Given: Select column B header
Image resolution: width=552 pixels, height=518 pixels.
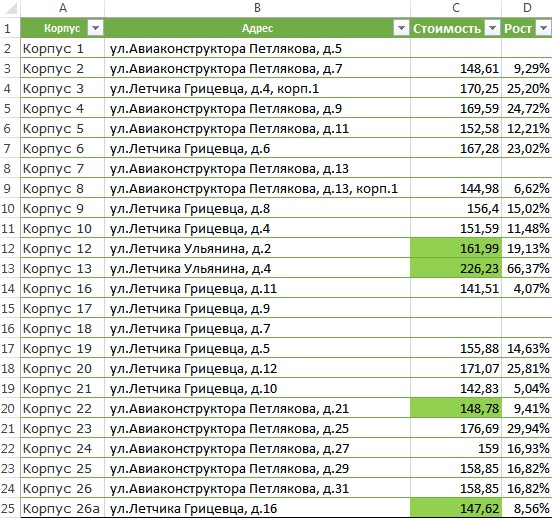Looking at the screenshot, I should click(257, 8).
